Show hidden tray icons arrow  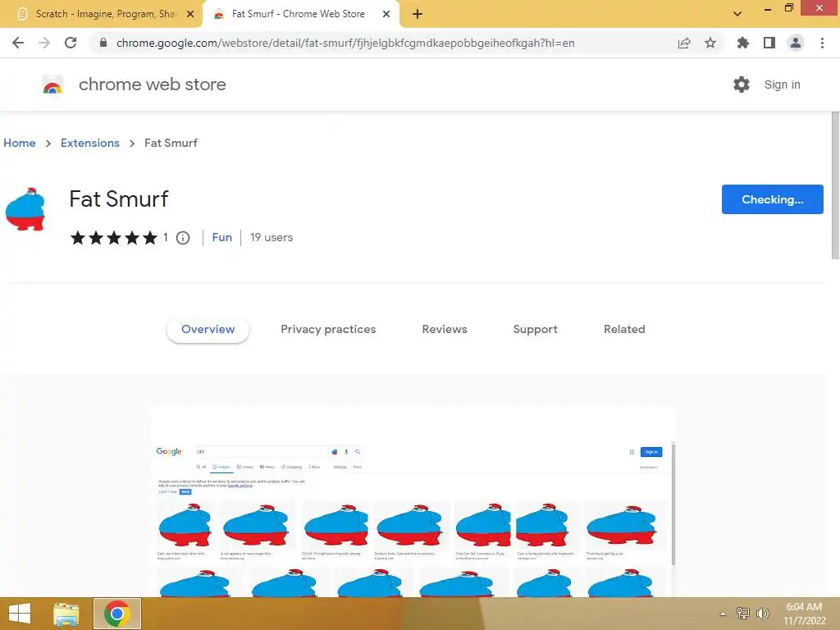pos(724,614)
